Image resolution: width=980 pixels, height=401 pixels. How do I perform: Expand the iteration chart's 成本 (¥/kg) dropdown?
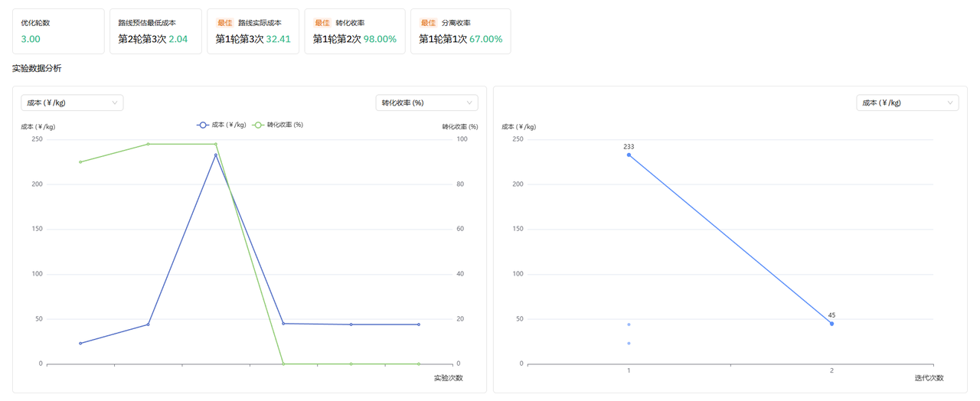pyautogui.click(x=907, y=103)
